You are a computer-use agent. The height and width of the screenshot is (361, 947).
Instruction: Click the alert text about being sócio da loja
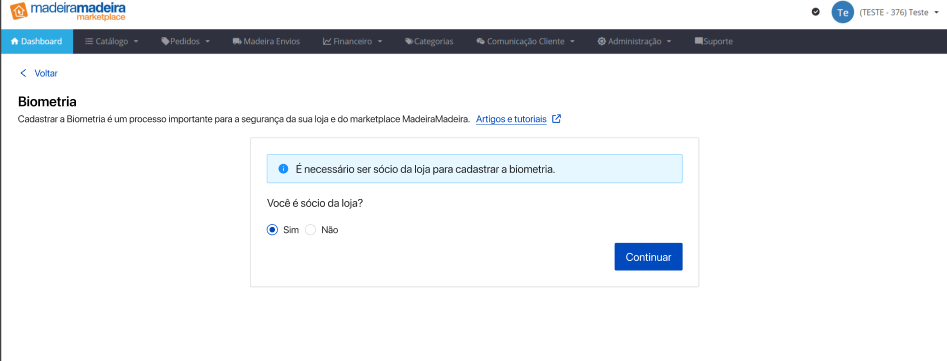coord(425,169)
